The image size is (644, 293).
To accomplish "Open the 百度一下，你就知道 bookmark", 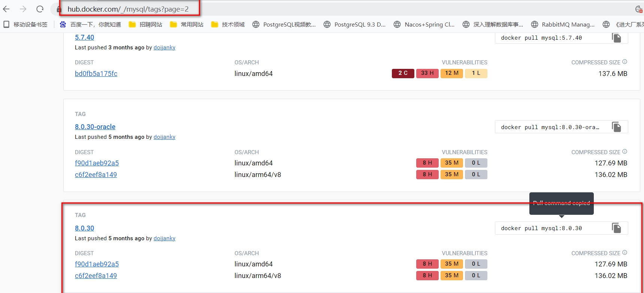I will [90, 24].
